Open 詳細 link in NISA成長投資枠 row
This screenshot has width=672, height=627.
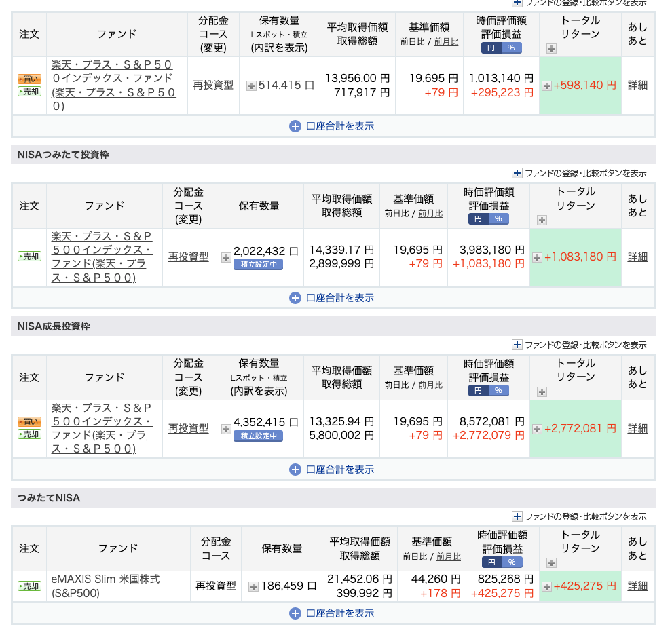pyautogui.click(x=637, y=428)
